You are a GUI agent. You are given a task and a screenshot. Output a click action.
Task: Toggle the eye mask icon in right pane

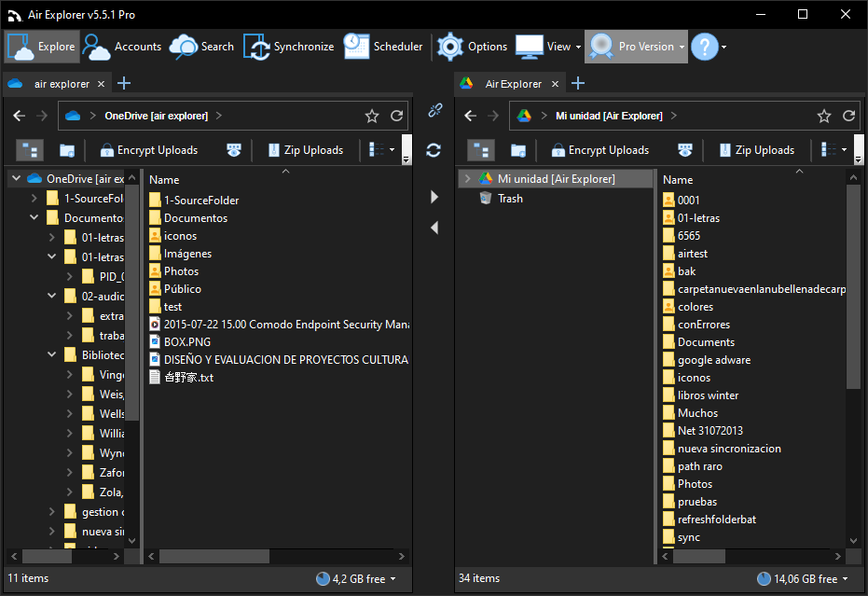coord(685,150)
